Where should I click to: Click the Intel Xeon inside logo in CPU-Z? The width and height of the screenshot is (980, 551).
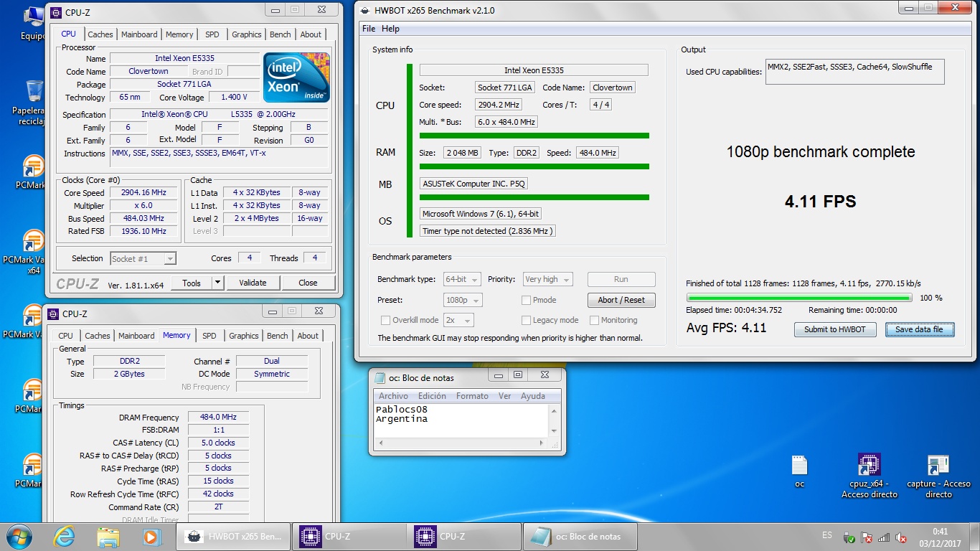click(296, 77)
